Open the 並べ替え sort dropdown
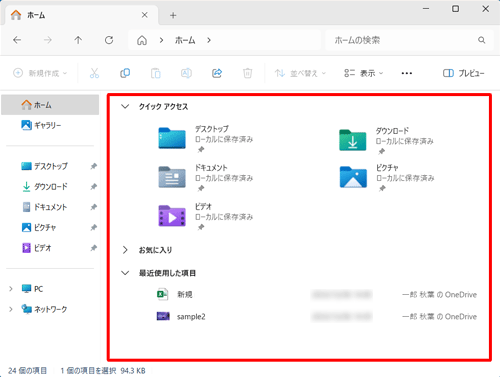Image resolution: width=500 pixels, height=377 pixels. pos(300,73)
